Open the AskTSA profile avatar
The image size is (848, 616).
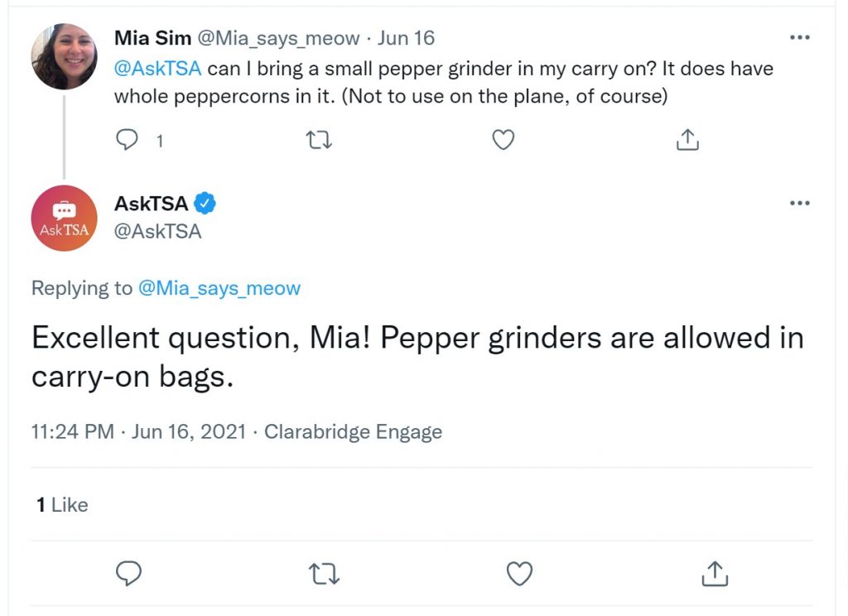64,218
